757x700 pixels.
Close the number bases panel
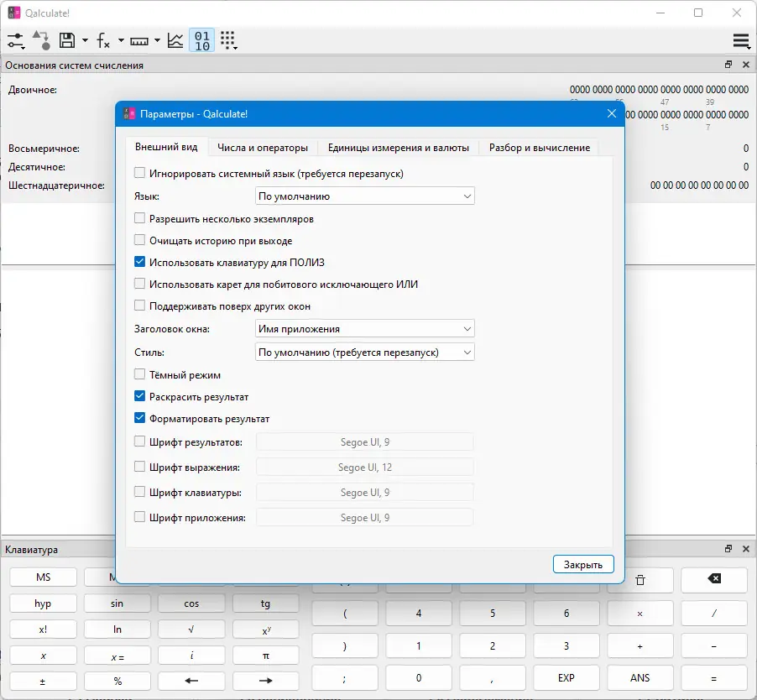pos(746,65)
